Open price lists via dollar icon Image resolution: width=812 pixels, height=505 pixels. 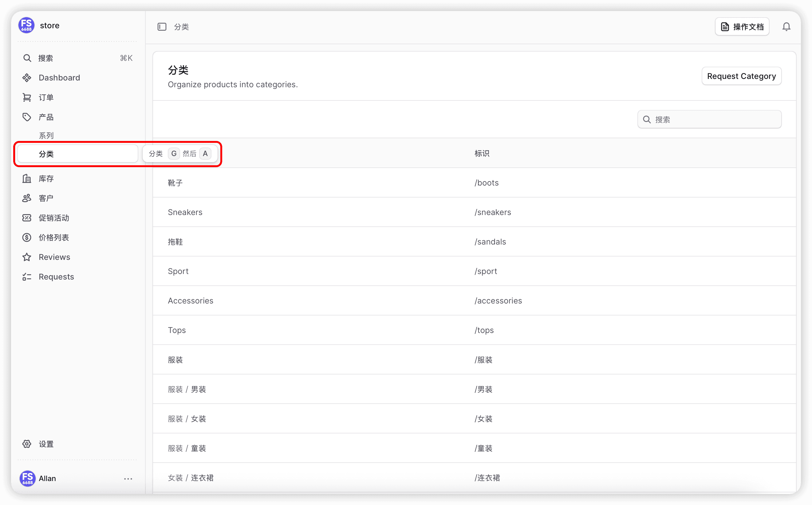pos(27,237)
